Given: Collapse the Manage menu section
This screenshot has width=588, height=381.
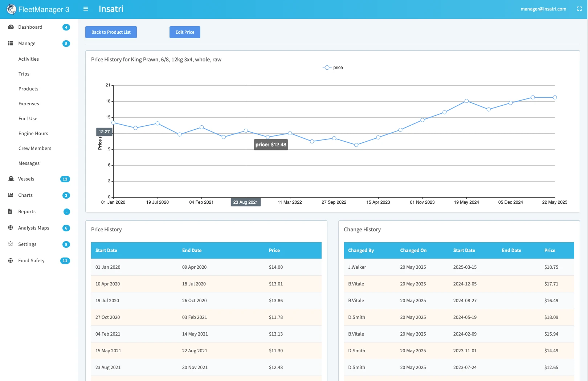Looking at the screenshot, I should click(27, 43).
